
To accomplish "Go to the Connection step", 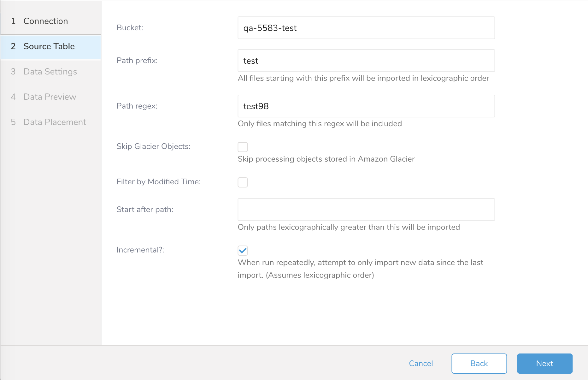I will [45, 21].
